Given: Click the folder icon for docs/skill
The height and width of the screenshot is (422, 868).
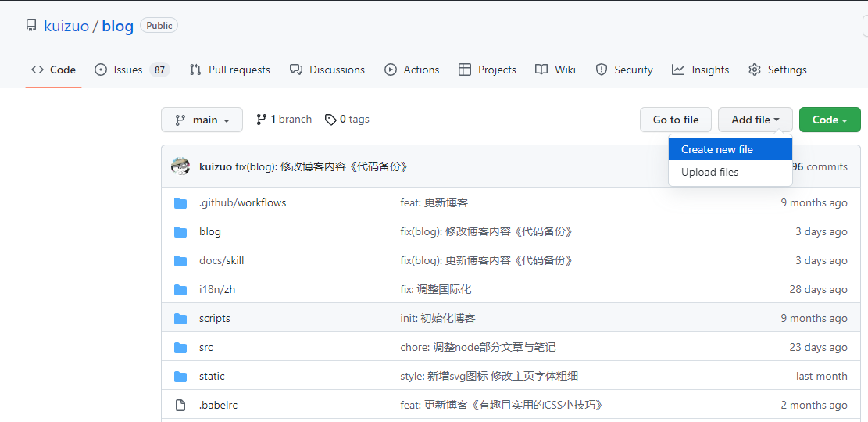Looking at the screenshot, I should point(180,260).
